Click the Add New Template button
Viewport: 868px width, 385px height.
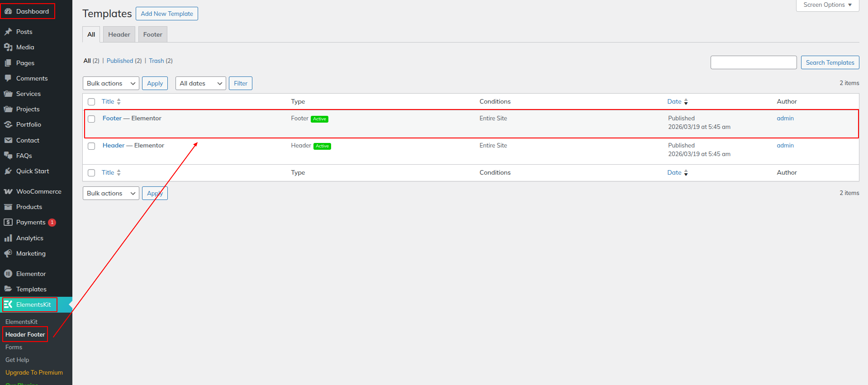(166, 14)
